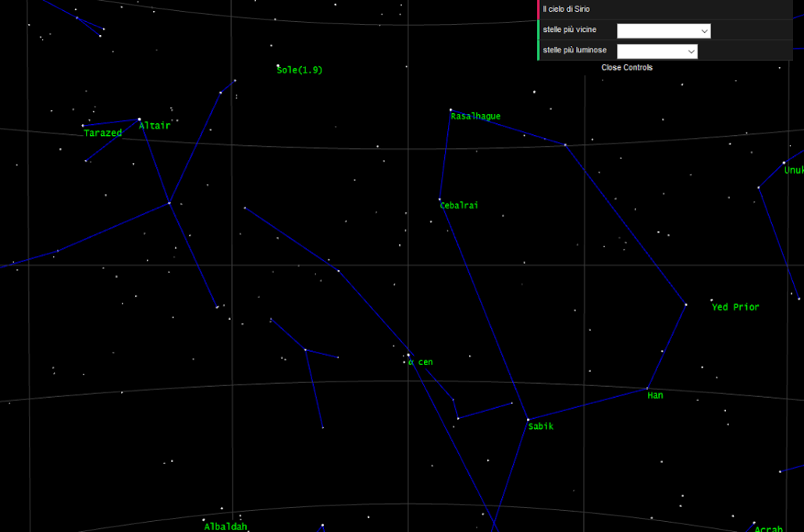Select the Altair star label
The image size is (804, 532).
155,126
